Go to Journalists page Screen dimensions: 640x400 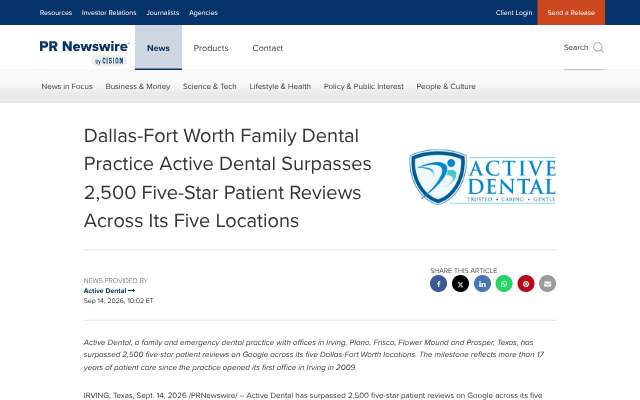click(x=163, y=13)
